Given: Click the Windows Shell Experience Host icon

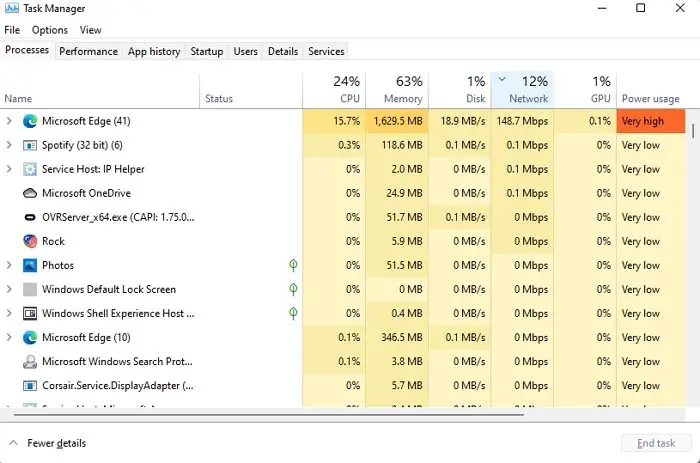Looking at the screenshot, I should (x=30, y=313).
